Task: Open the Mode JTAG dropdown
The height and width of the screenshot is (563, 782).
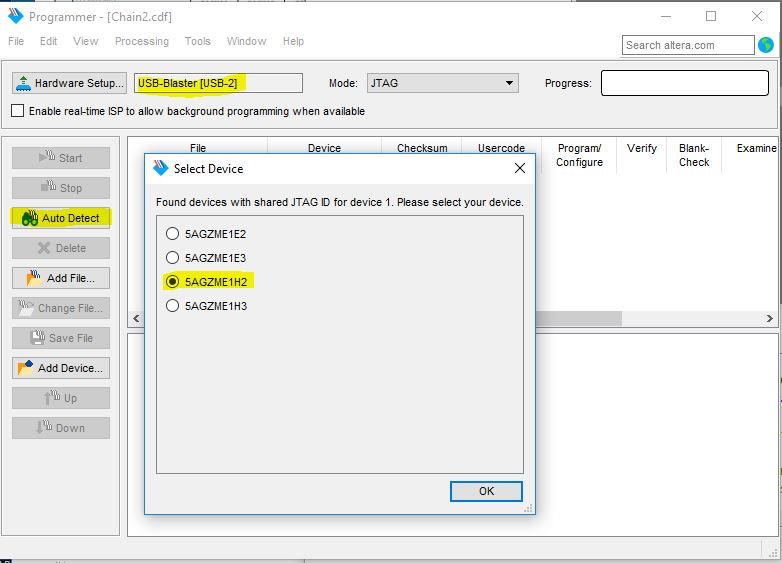Action: (442, 83)
